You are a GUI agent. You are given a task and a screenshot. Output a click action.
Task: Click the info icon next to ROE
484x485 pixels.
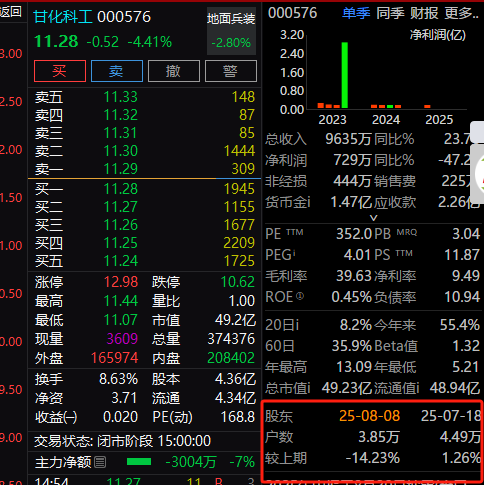[300, 296]
